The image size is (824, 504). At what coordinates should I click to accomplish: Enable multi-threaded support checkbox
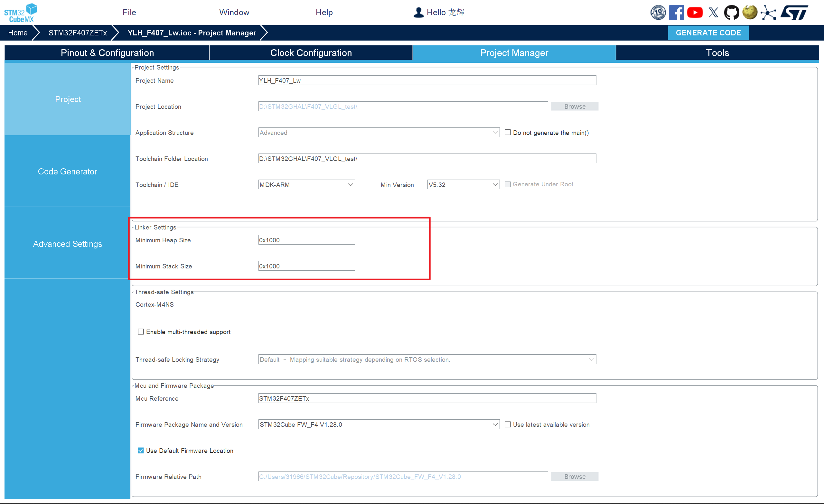tap(141, 332)
